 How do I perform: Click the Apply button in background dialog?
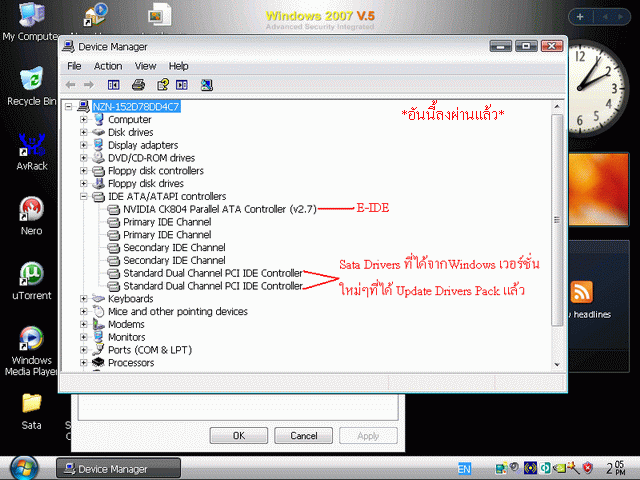pyautogui.click(x=368, y=436)
